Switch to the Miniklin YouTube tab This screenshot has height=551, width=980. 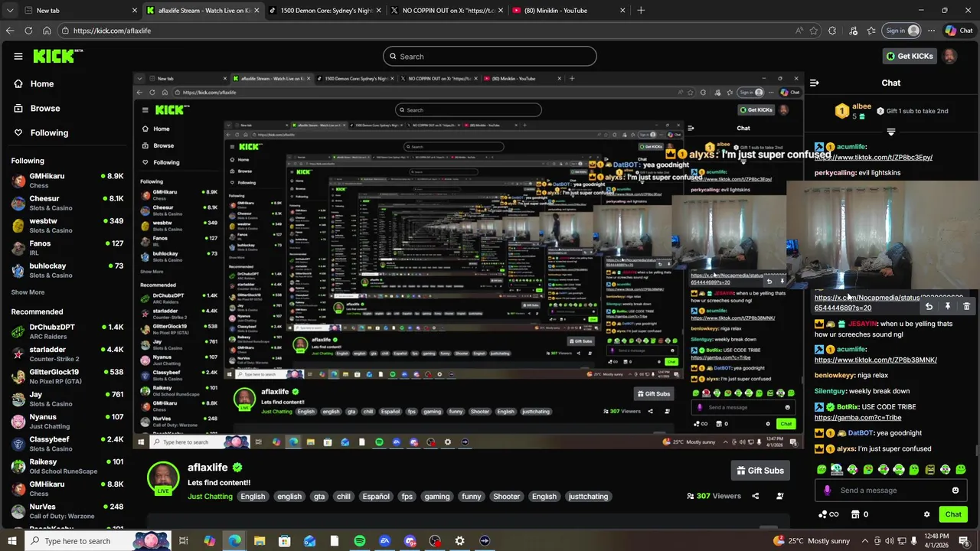click(568, 10)
